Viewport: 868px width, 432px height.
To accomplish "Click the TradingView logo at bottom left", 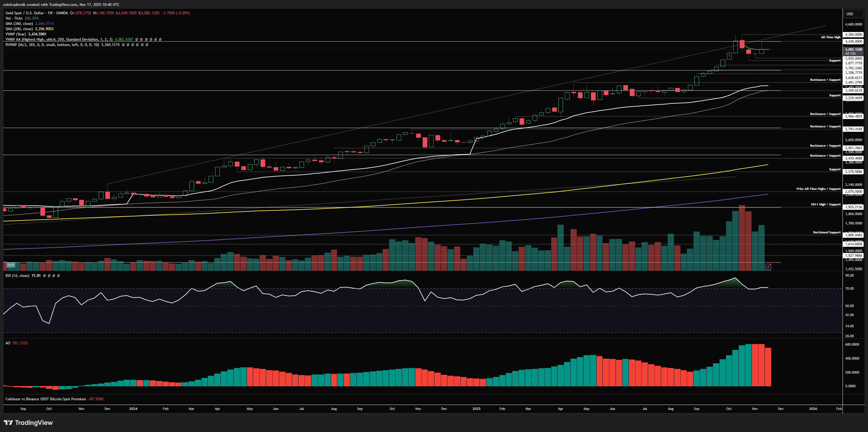I will tap(28, 423).
